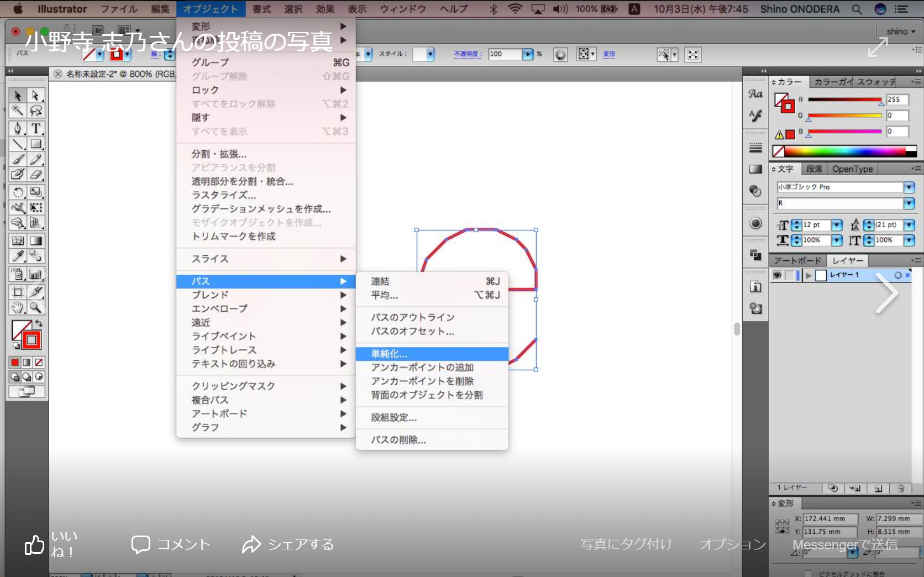Pick the Free Transform tool
924x577 pixels.
point(36,207)
